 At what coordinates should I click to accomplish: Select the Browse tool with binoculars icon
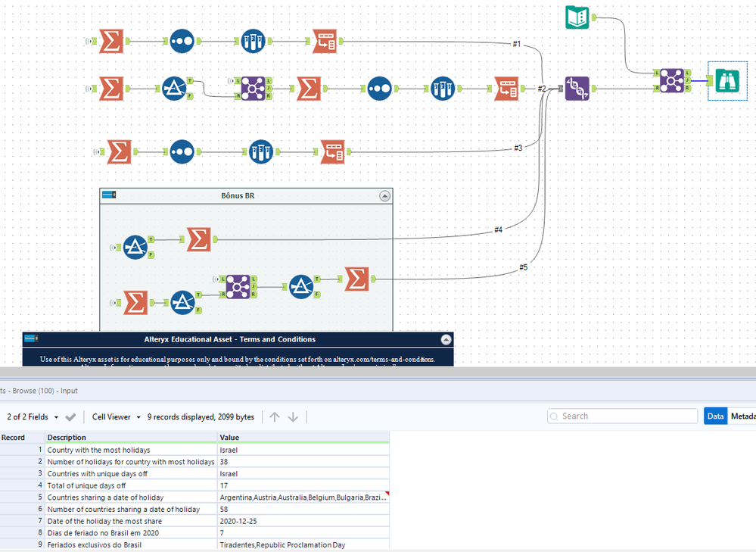[x=727, y=81]
